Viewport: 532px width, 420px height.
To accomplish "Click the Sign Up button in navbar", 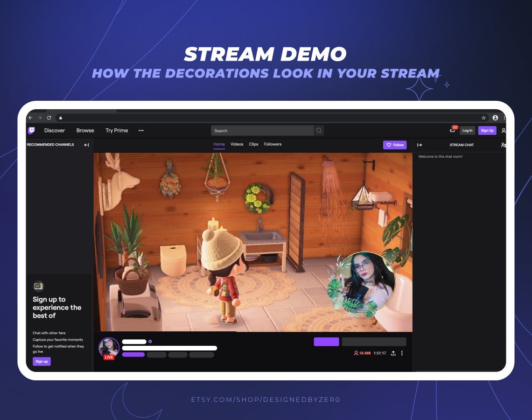I will pyautogui.click(x=487, y=131).
